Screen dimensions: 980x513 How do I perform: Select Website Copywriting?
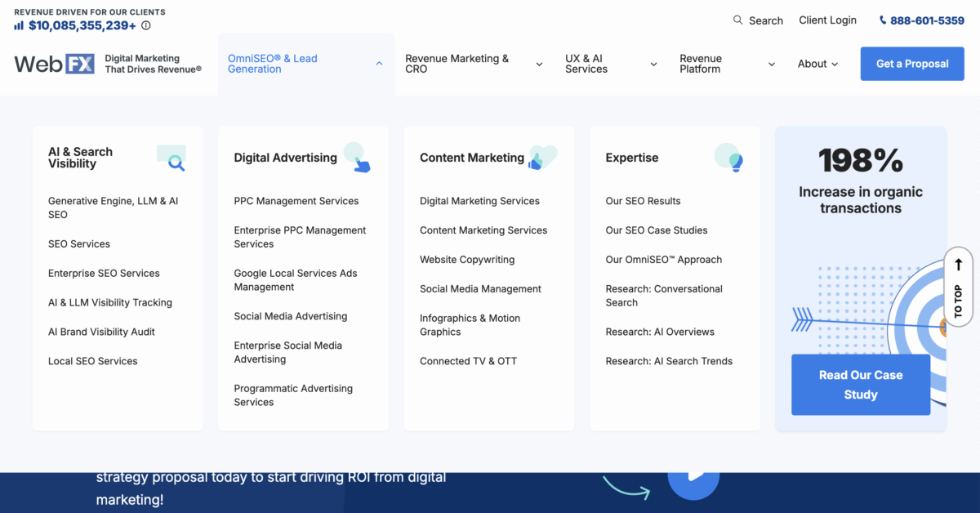[x=467, y=260]
